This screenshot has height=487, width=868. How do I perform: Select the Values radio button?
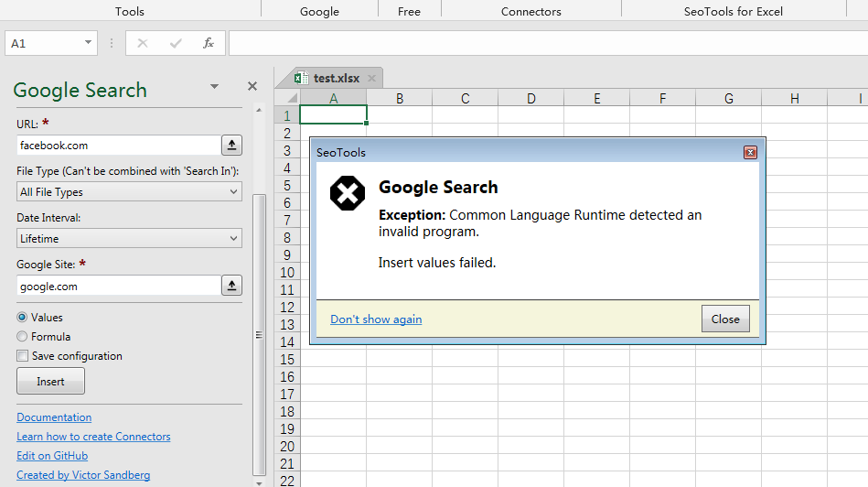point(22,318)
